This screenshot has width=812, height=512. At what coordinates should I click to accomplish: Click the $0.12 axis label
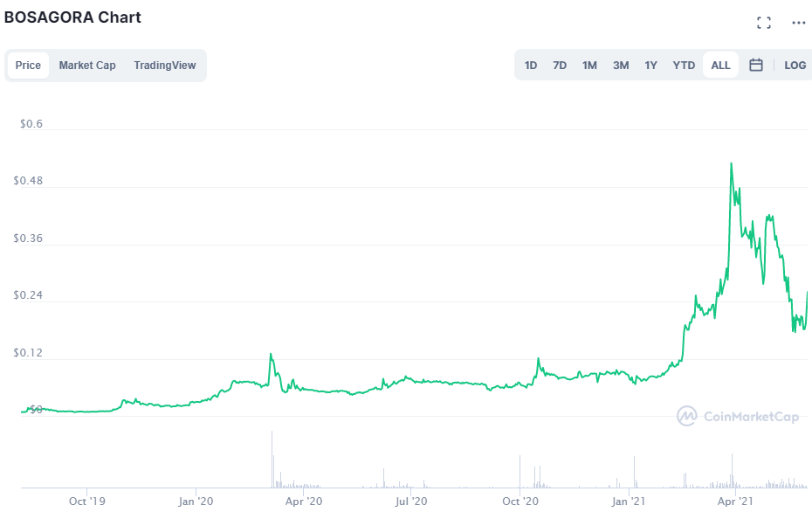[28, 353]
